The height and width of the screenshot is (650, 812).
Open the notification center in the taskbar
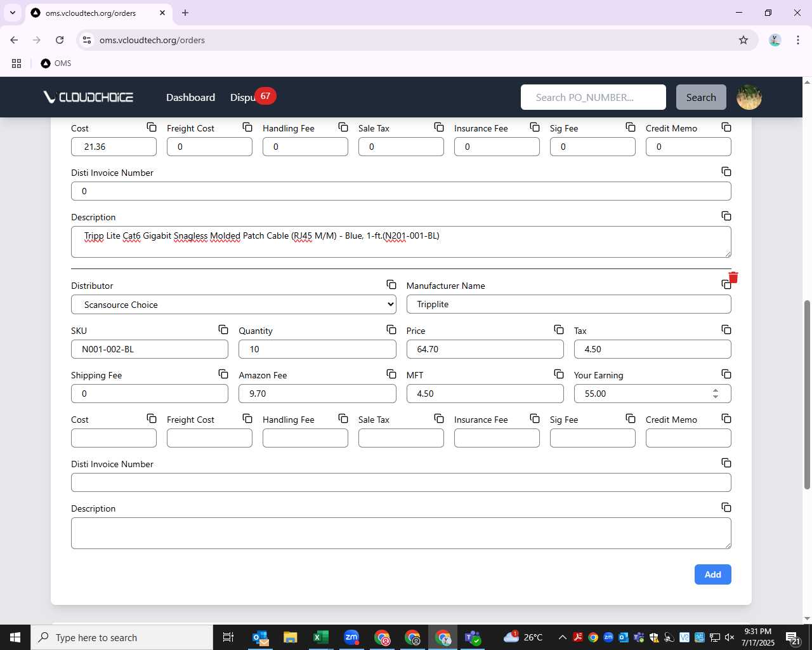pos(793,637)
